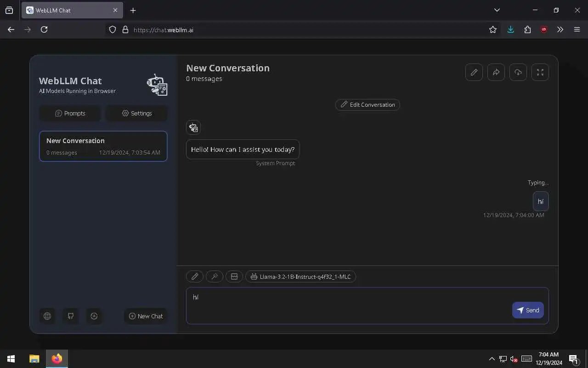Open the Windows Start menu
Screen dimensions: 588x368
(11, 359)
